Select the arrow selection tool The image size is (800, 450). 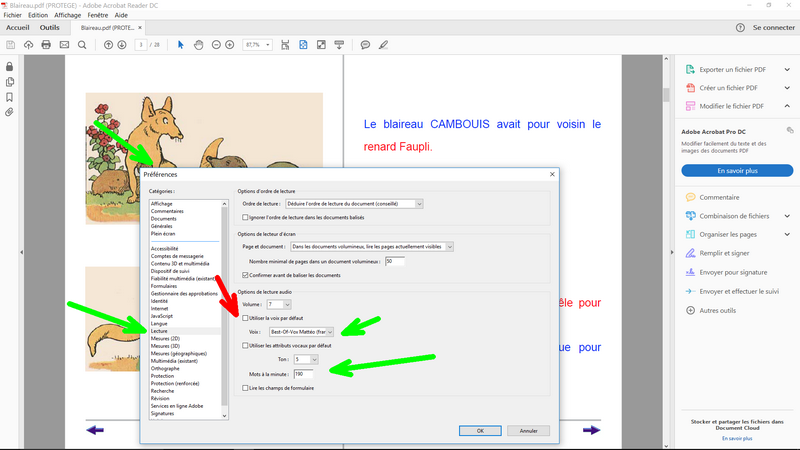click(x=180, y=45)
